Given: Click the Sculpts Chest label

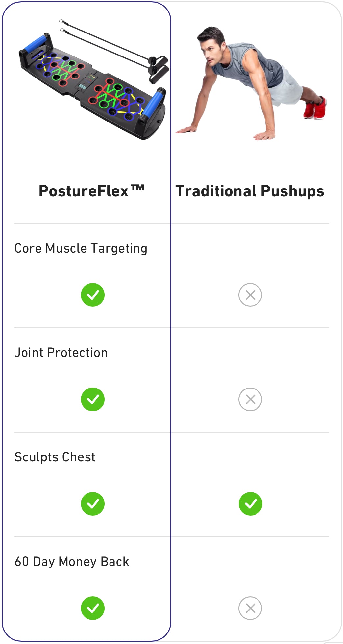Looking at the screenshot, I should (55, 457).
